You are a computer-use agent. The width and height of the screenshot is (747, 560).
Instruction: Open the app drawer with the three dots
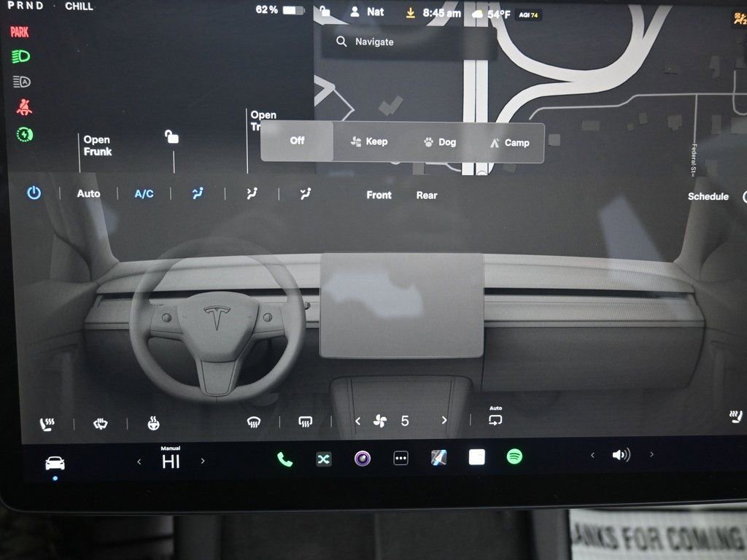click(400, 458)
